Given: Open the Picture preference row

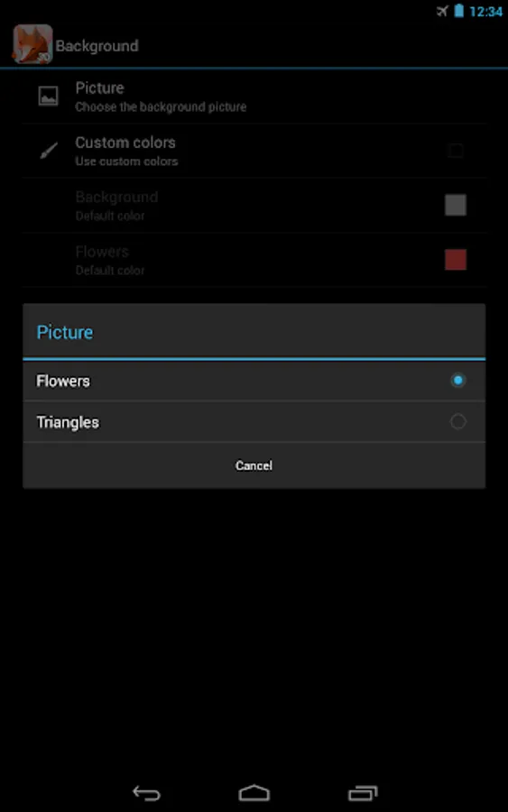Looking at the screenshot, I should click(x=254, y=97).
